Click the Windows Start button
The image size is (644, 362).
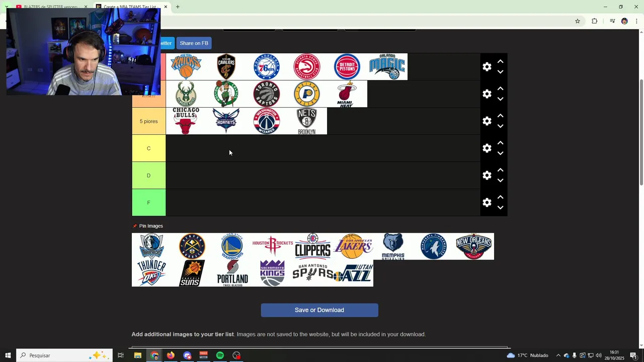(8, 355)
